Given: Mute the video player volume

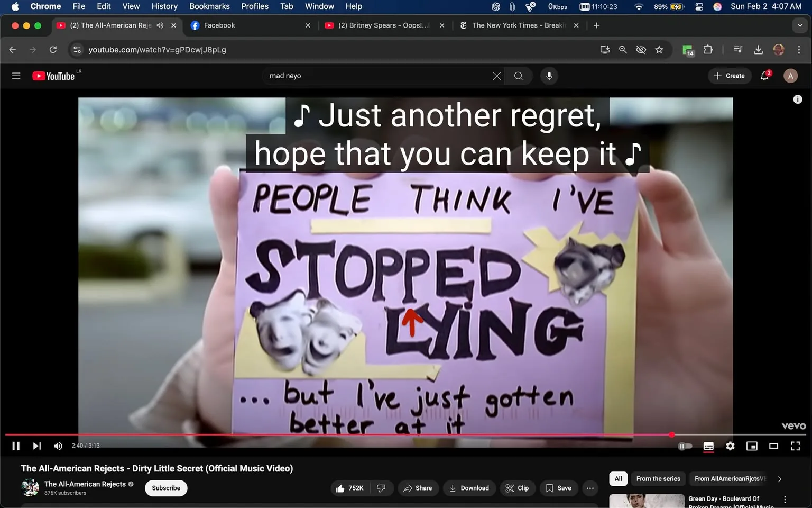Looking at the screenshot, I should (58, 446).
